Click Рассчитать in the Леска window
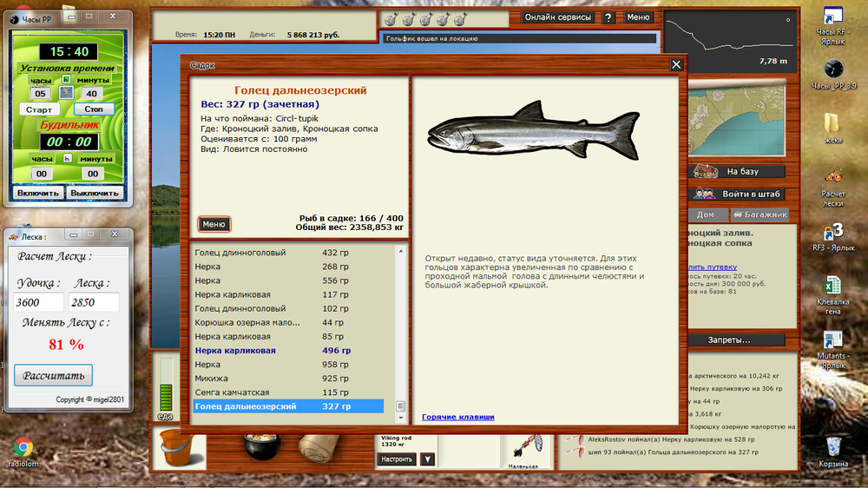 [53, 376]
